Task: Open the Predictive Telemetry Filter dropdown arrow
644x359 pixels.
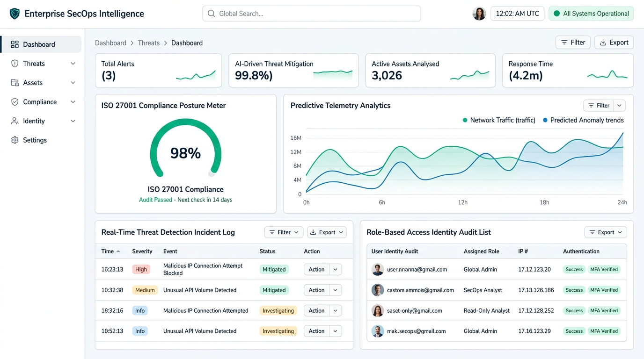Action: pyautogui.click(x=620, y=106)
